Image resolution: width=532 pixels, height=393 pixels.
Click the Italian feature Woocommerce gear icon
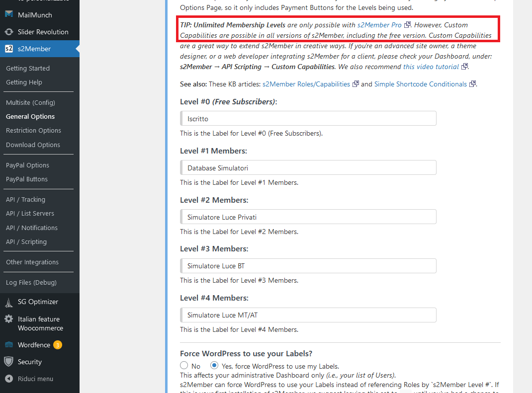9,319
